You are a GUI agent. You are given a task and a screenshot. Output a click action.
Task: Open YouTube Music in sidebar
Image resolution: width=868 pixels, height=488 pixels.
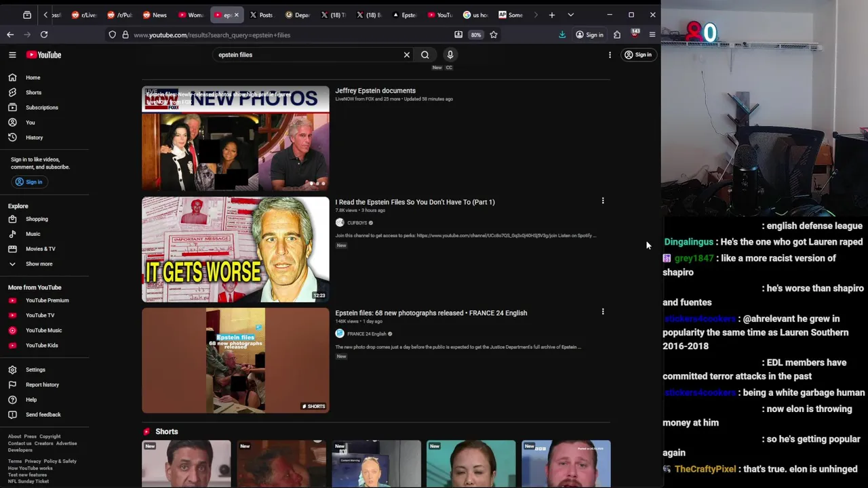[x=44, y=330]
